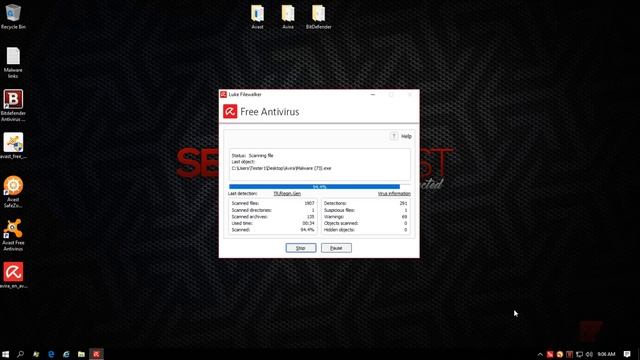This screenshot has height=360, width=640.
Task: Open taskbar Search magnifier
Action: [x=20, y=354]
